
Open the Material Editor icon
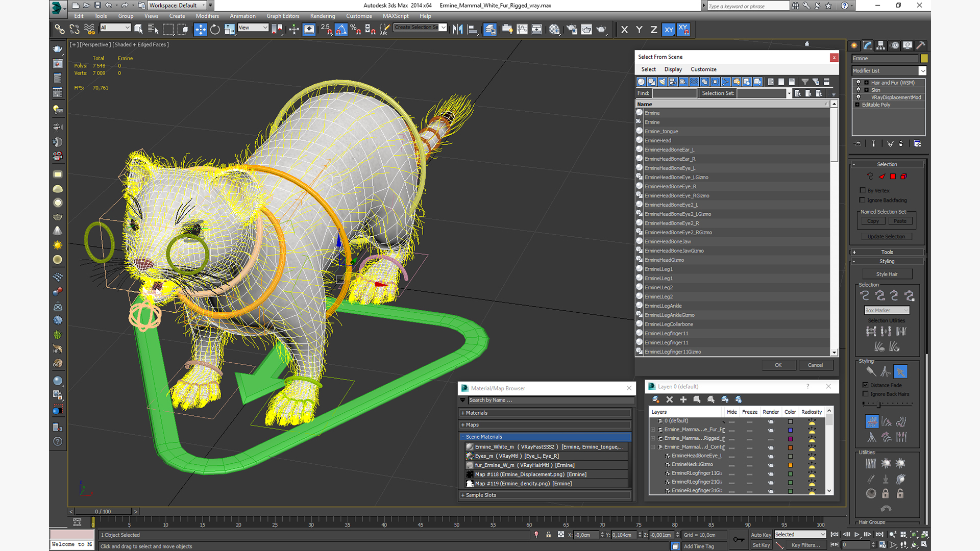coord(554,30)
